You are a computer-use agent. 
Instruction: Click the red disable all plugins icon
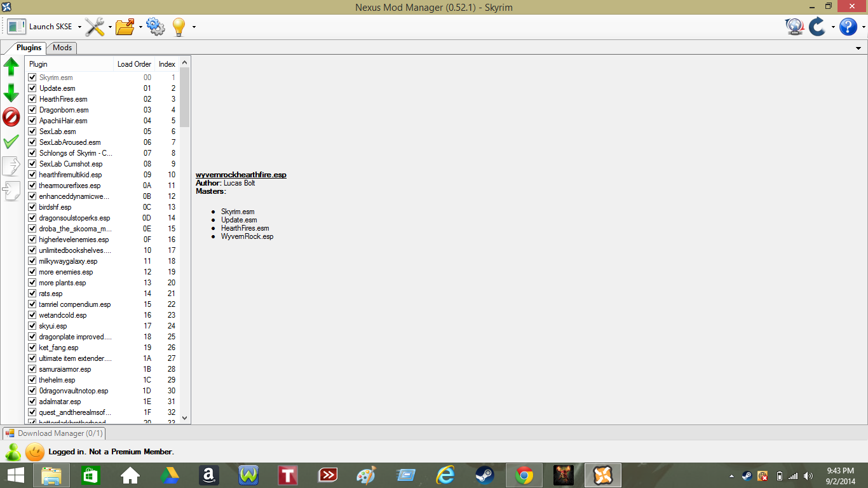point(11,117)
